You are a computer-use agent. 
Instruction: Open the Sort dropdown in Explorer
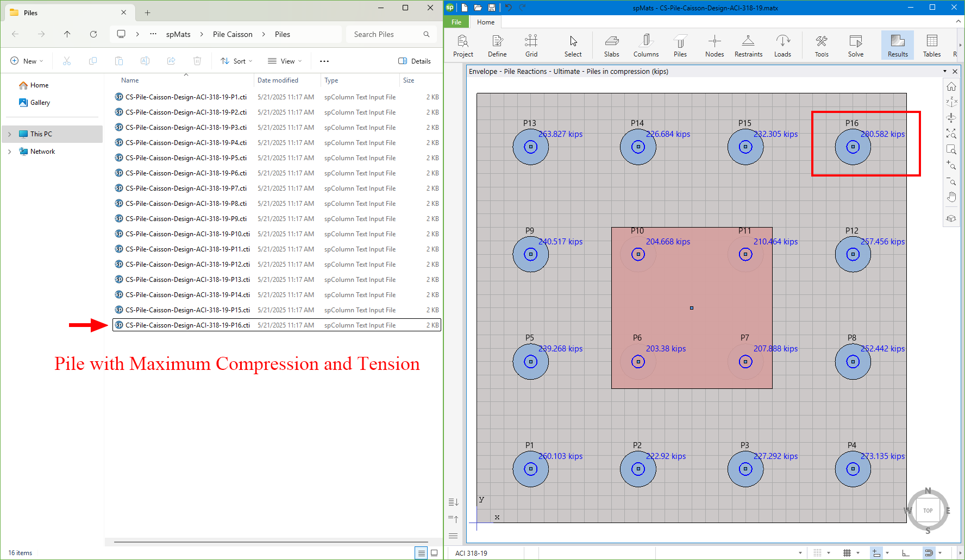tap(236, 61)
